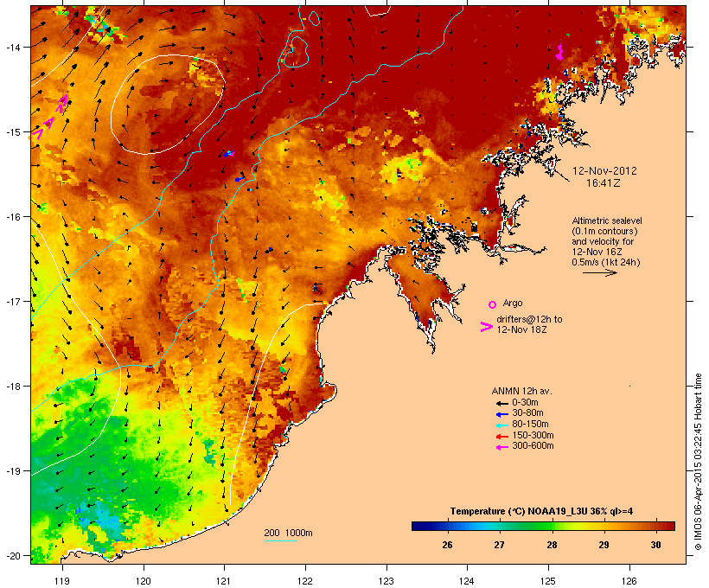Click the longitude label 121
This screenshot has width=709, height=588.
point(224,581)
